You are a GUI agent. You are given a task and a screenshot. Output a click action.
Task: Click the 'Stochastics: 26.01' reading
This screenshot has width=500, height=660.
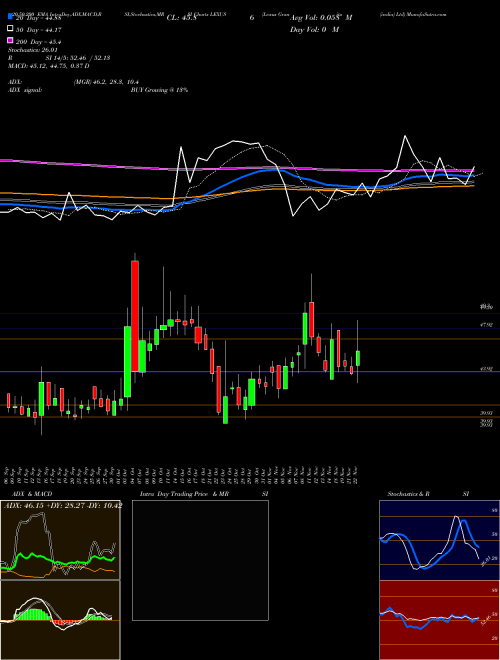[x=32, y=50]
